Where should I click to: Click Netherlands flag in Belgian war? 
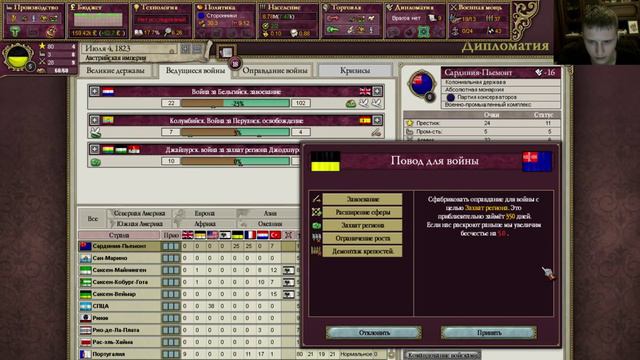[x=108, y=91]
